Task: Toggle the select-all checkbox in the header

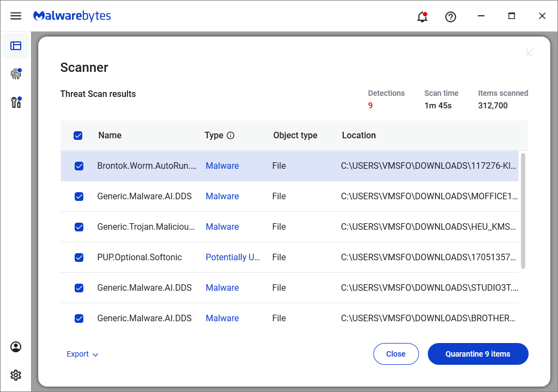Action: pos(78,136)
